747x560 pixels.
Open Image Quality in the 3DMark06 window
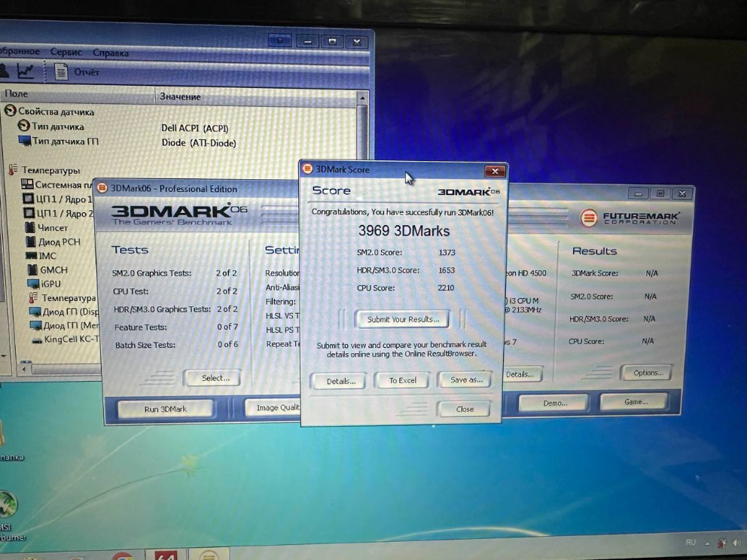(x=273, y=408)
